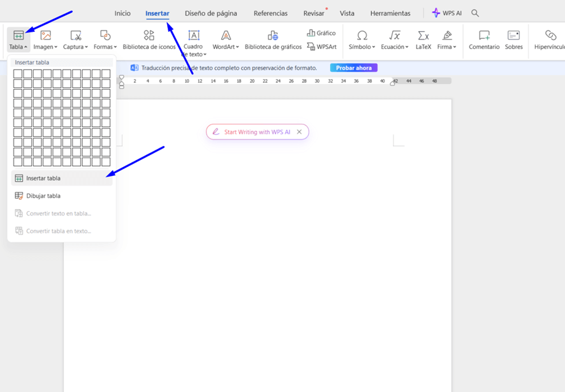The width and height of the screenshot is (565, 392).
Task: Switch to the Diseño de página tab
Action: [210, 13]
